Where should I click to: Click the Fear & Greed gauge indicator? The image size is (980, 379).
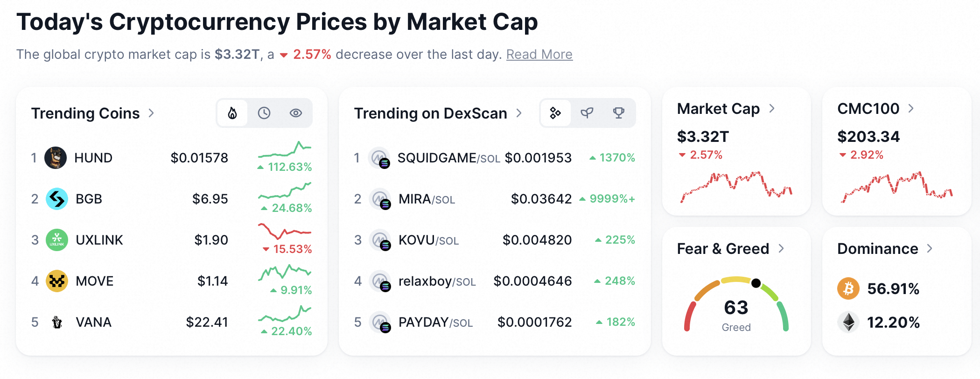(756, 283)
